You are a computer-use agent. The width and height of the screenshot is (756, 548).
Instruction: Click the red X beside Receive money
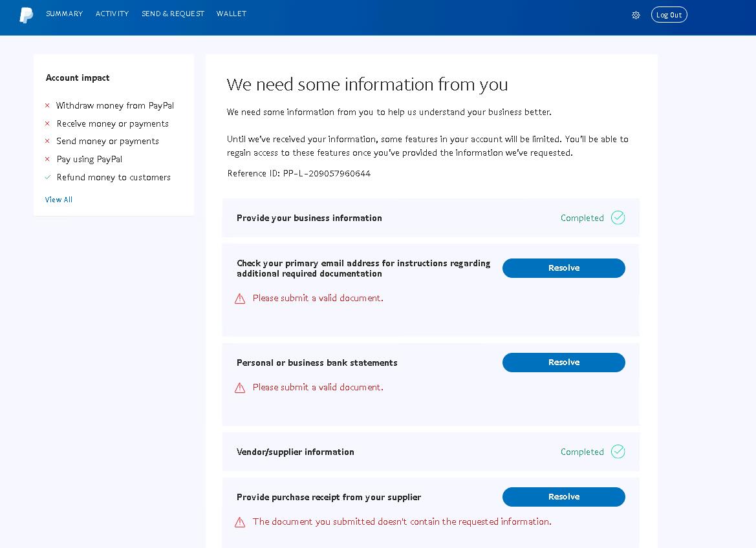tap(47, 123)
